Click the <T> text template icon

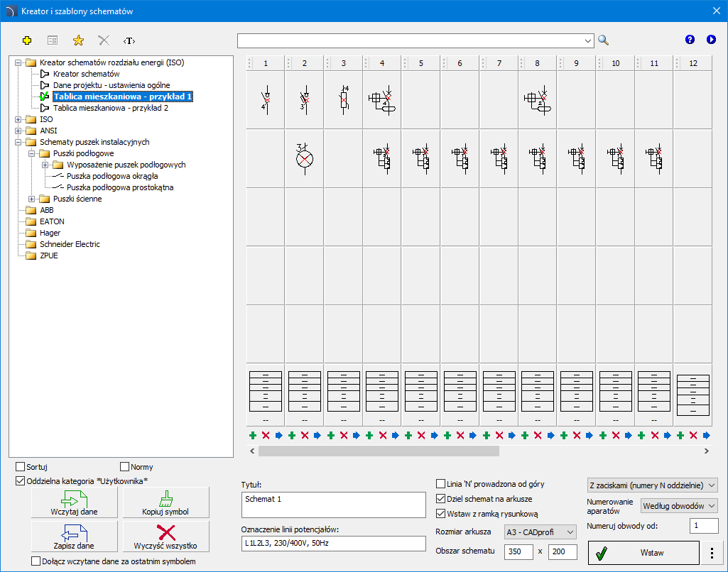(129, 40)
